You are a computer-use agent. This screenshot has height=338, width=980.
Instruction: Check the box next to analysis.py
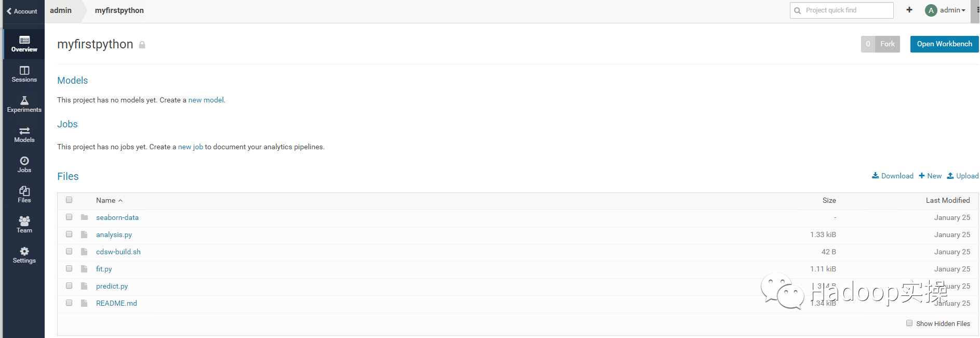(69, 235)
